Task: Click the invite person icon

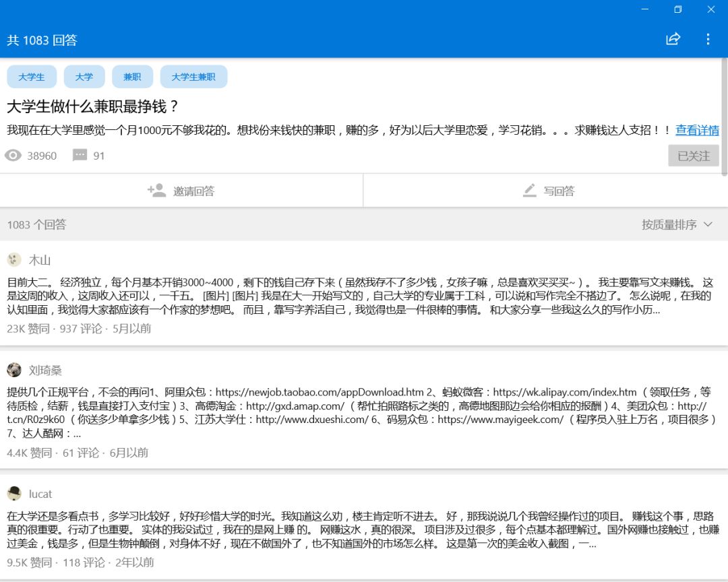Action: tap(156, 191)
